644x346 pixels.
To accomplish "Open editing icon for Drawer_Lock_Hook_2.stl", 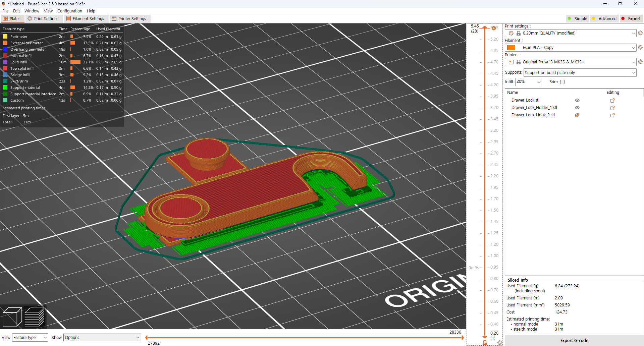I will 612,115.
